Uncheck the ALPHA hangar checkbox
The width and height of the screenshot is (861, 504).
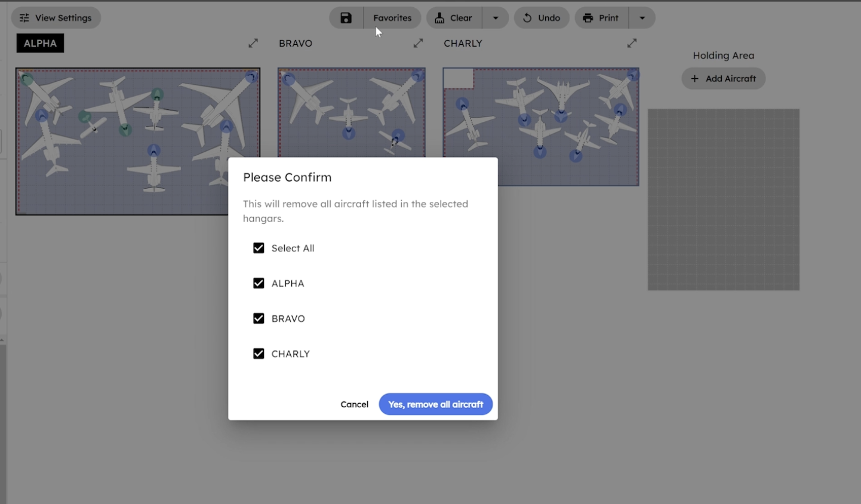(x=259, y=283)
